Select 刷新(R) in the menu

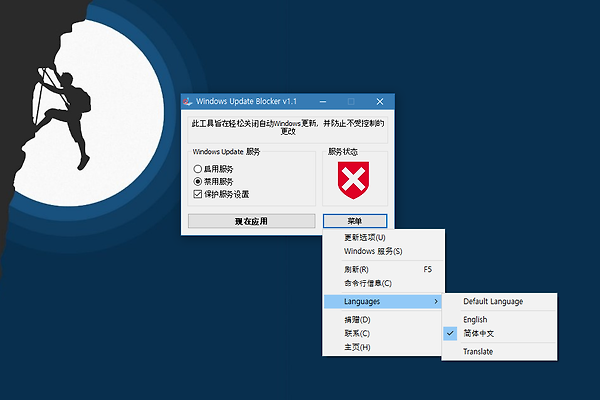click(356, 270)
